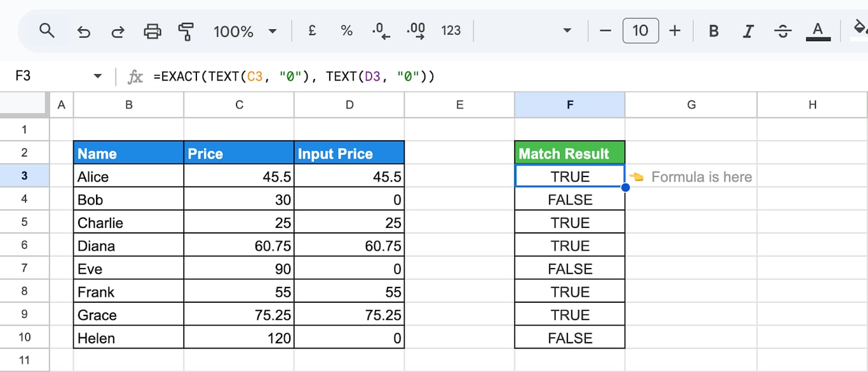Open the Name Box dropdown arrow
The height and width of the screenshot is (372, 868).
point(97,76)
